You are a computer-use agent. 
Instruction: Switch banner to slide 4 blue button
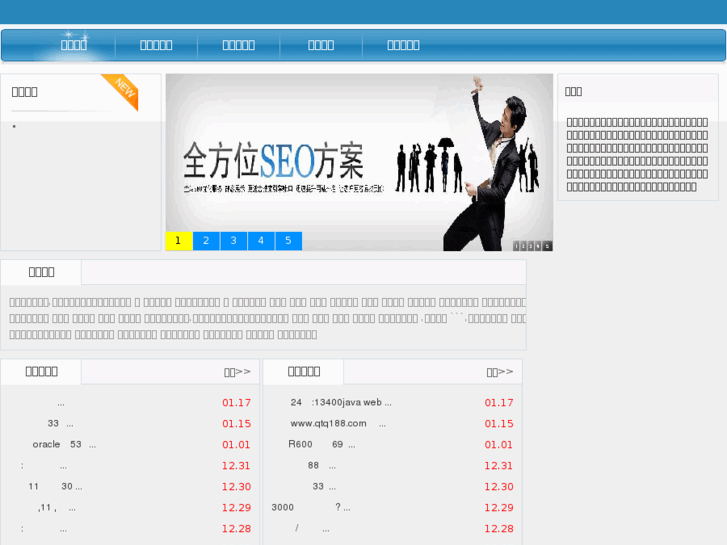click(261, 241)
